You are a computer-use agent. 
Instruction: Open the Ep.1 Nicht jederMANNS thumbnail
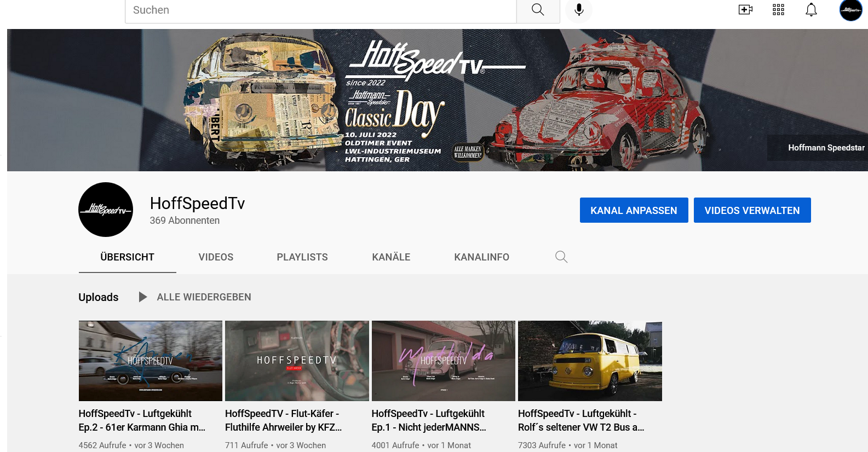[x=444, y=361]
